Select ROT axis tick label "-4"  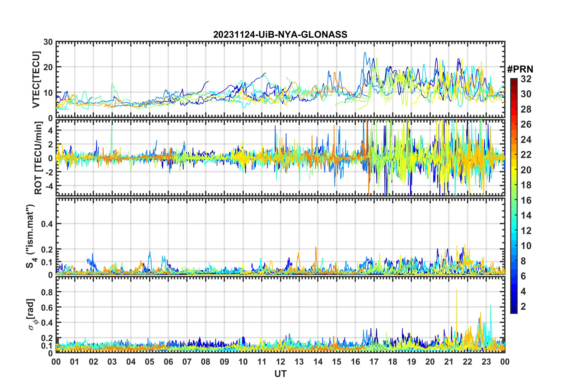point(49,186)
